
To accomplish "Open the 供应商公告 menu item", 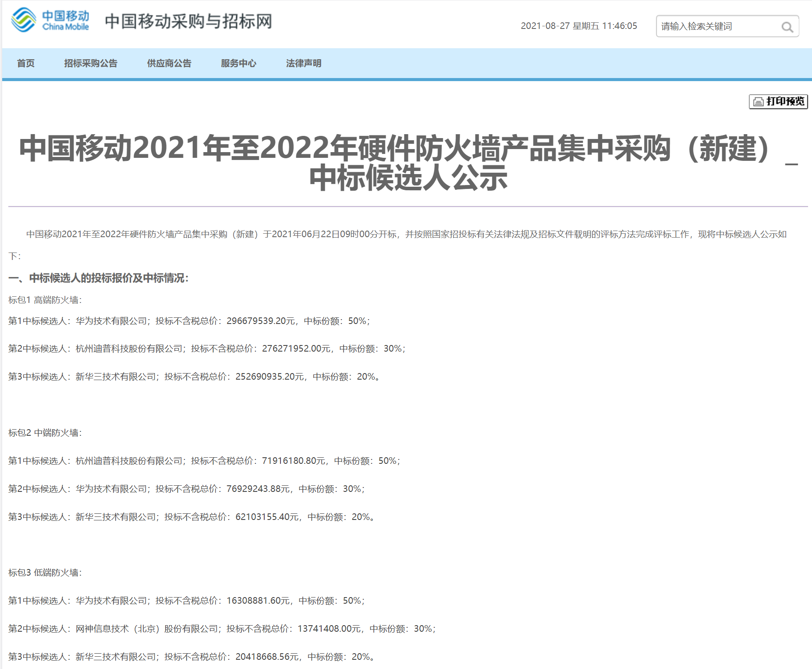I will point(169,63).
